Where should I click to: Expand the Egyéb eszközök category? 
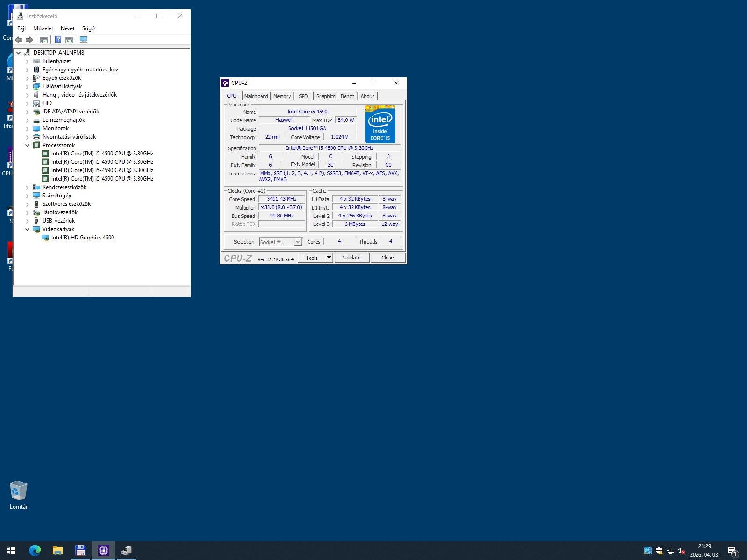(27, 78)
